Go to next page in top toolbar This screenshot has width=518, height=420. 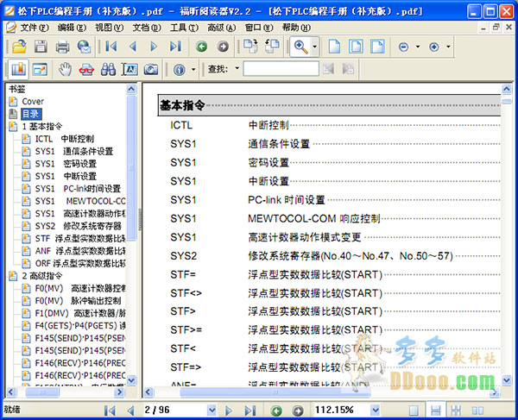tap(154, 47)
